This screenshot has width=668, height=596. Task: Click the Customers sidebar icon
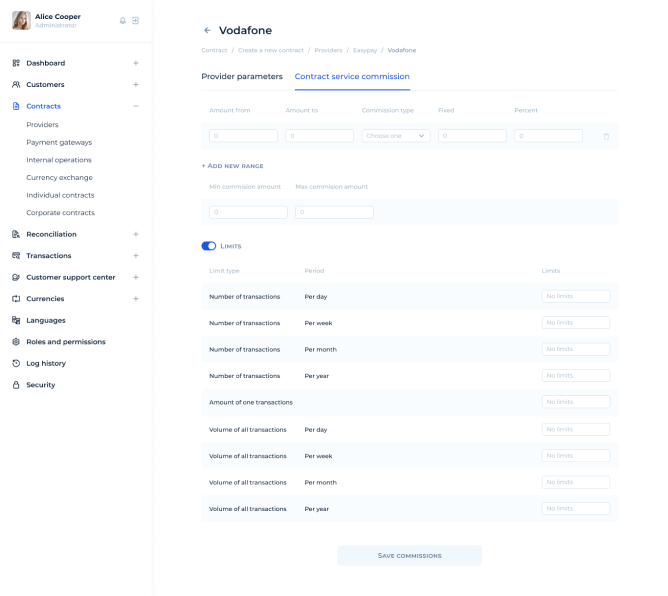16,84
